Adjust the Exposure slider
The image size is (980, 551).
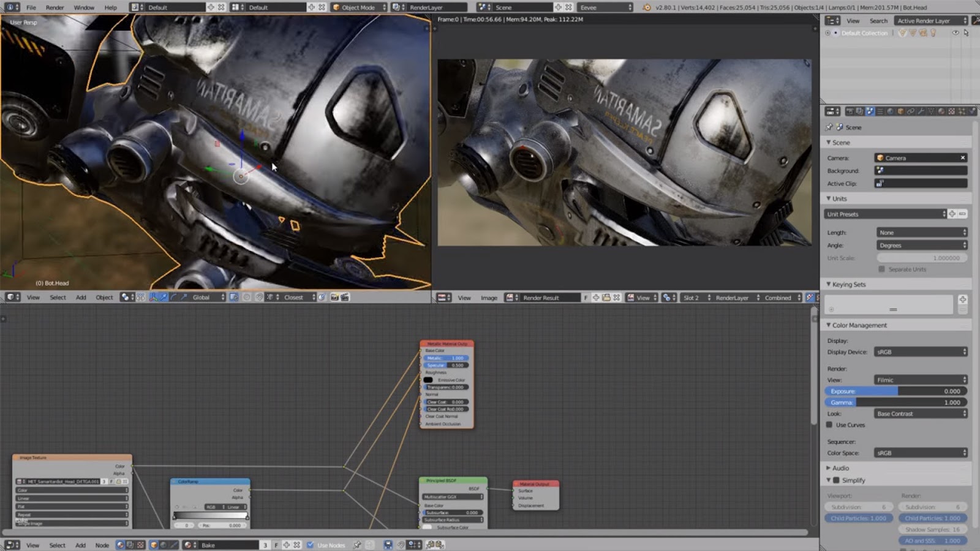pos(896,391)
